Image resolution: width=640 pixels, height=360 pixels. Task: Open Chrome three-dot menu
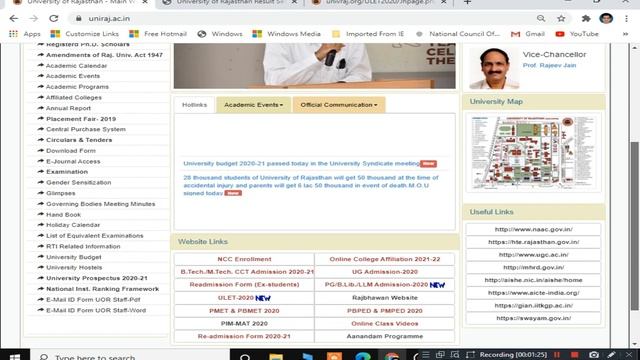click(x=626, y=18)
